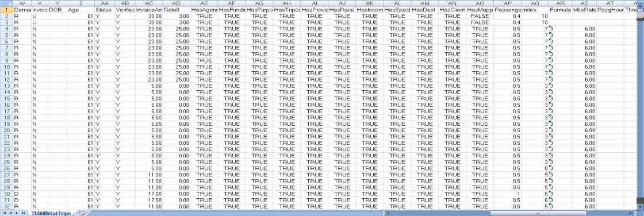Click the previous sheet navigation arrow
Screen dimensions: 644x216
(11, 213)
